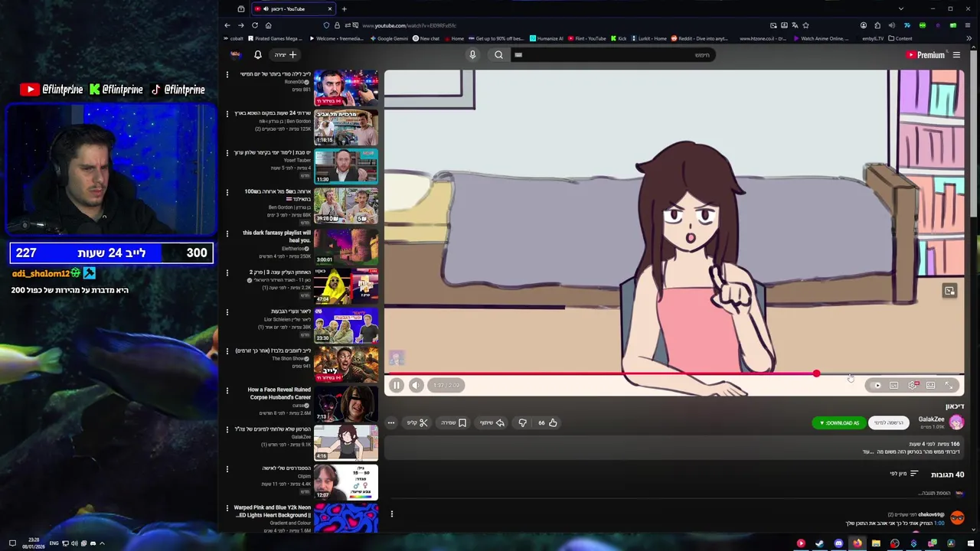Viewport: 980px width, 551px height.
Task: Go back with the browser back arrow
Action: (227, 25)
